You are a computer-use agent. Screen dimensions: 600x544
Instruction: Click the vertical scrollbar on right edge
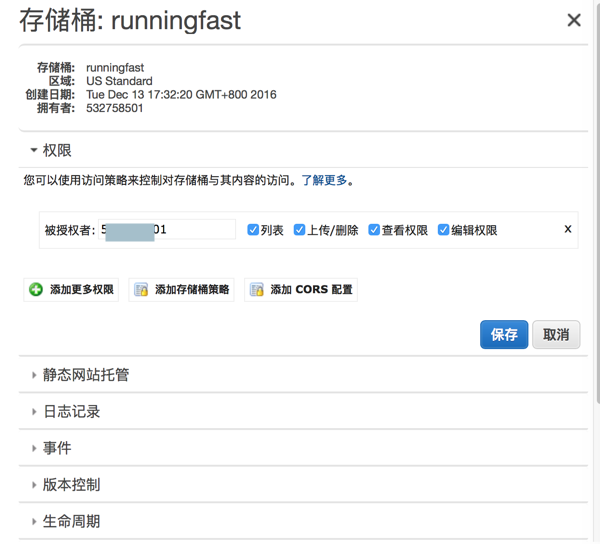point(598,202)
